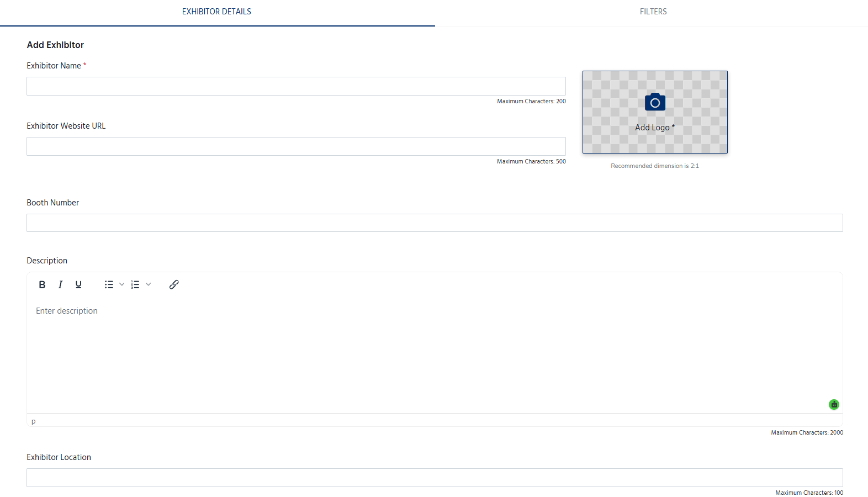Click the 'p' element path in editor status bar
Image resolution: width=868 pixels, height=497 pixels.
(x=34, y=421)
